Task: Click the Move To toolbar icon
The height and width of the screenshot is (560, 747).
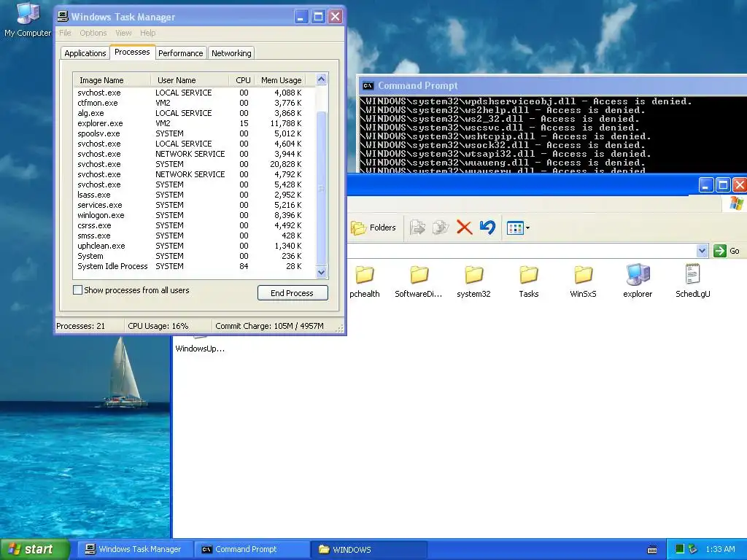Action: tap(417, 227)
